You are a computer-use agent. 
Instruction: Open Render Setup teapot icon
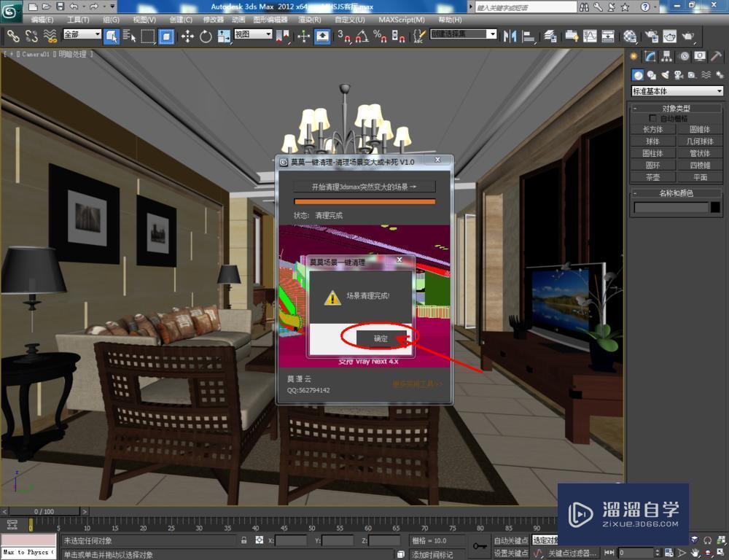[651, 36]
